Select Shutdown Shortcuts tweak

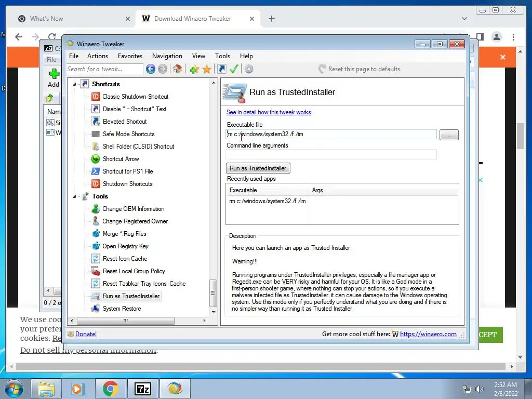click(x=128, y=184)
